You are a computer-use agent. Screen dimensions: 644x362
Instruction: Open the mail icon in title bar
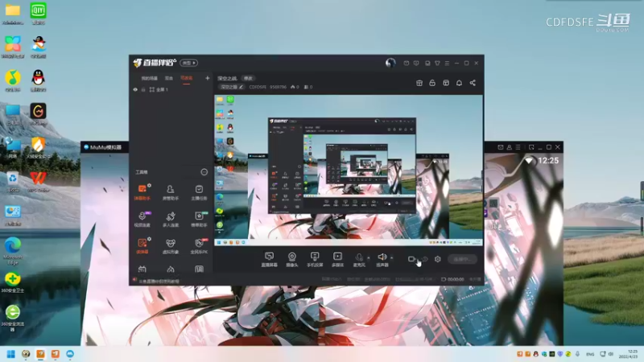[x=407, y=64]
